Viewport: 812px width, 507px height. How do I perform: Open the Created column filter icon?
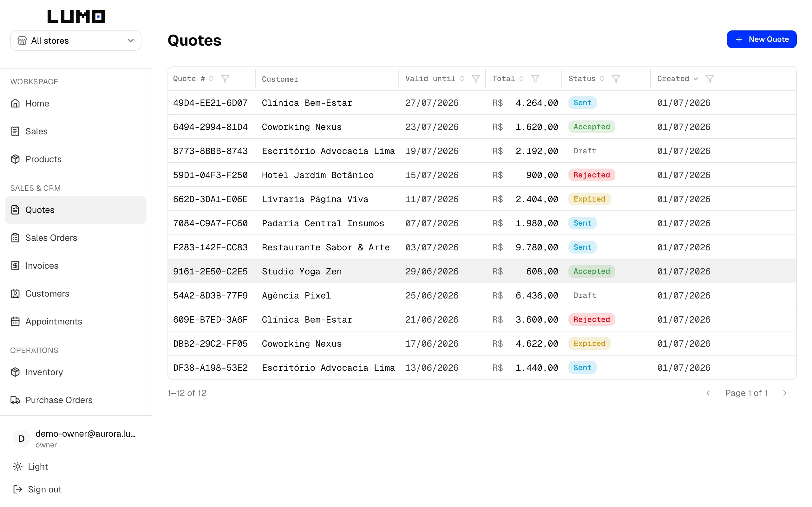[710, 79]
